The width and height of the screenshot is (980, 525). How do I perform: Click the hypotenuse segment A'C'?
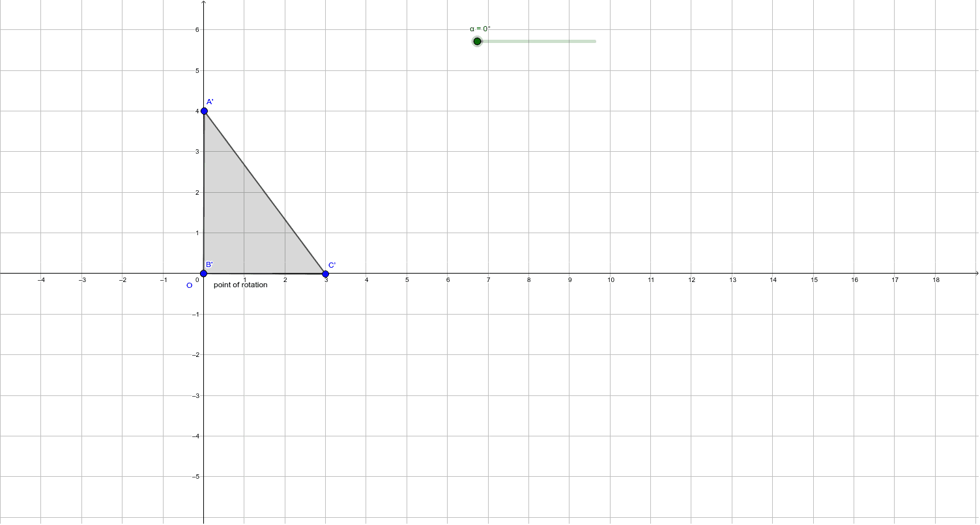265,192
